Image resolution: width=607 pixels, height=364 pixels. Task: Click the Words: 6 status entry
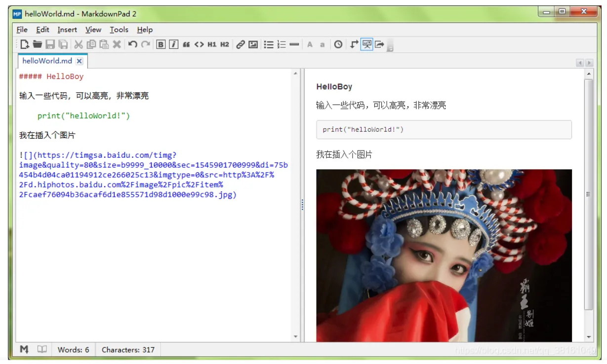point(74,350)
